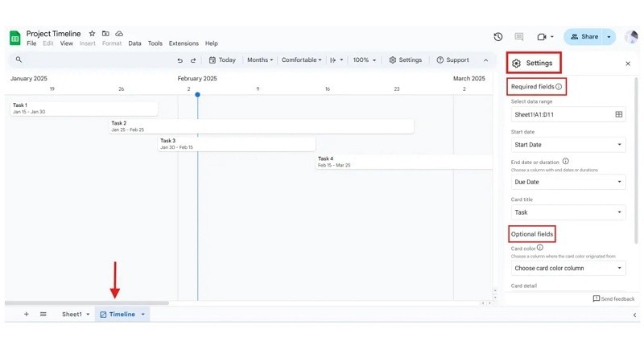This screenshot has width=644, height=362.
Task: Redo the last action
Action: pyautogui.click(x=193, y=60)
